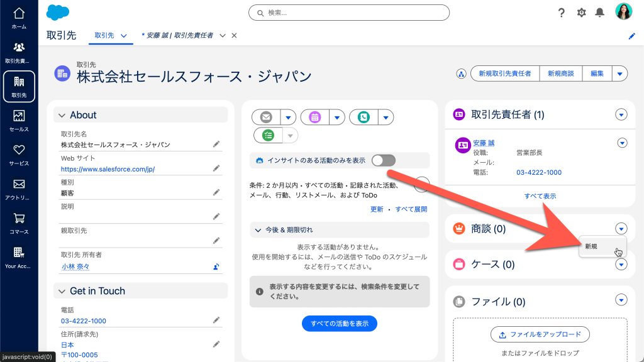Edit the 説明 field pencil
This screenshot has height=362, width=644.
click(x=216, y=217)
